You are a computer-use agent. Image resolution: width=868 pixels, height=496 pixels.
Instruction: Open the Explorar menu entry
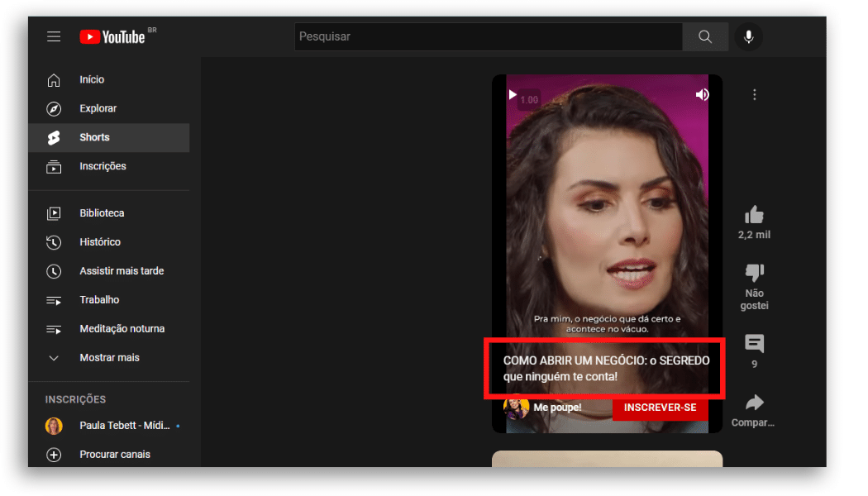[x=109, y=108]
